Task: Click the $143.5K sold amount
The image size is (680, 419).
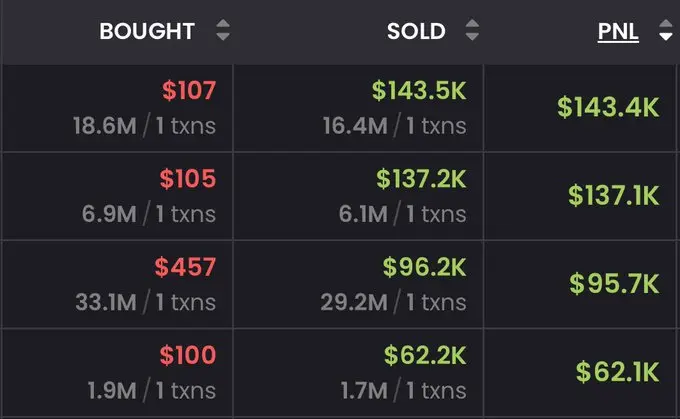Action: [x=419, y=91]
